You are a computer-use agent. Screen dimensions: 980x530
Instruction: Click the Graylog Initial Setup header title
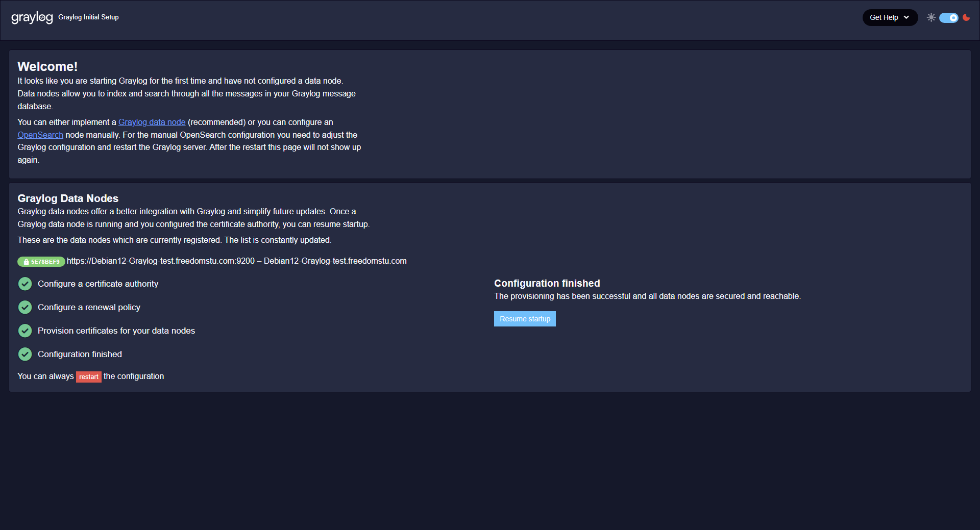tap(88, 17)
